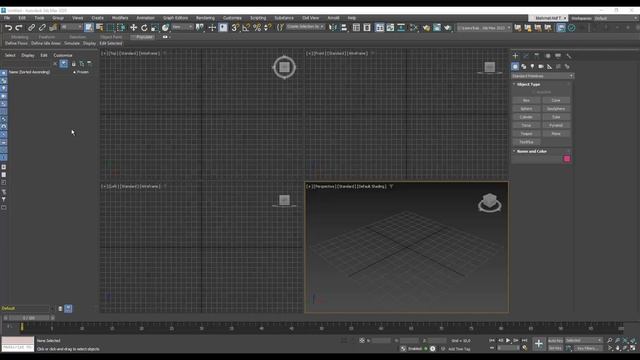The width and height of the screenshot is (640, 360).
Task: Open the Graph Editors menu
Action: (x=176, y=18)
